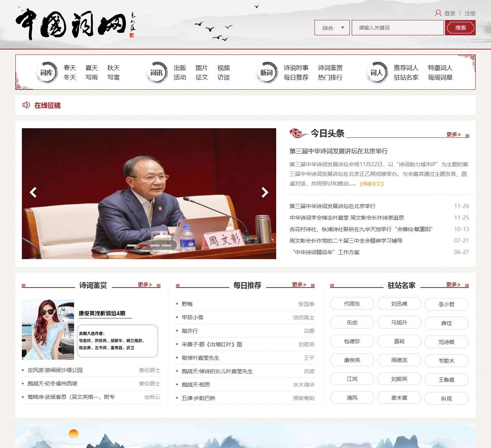Open recommended poem 野梅
Viewport: 491px width, 448px height.
187,304
